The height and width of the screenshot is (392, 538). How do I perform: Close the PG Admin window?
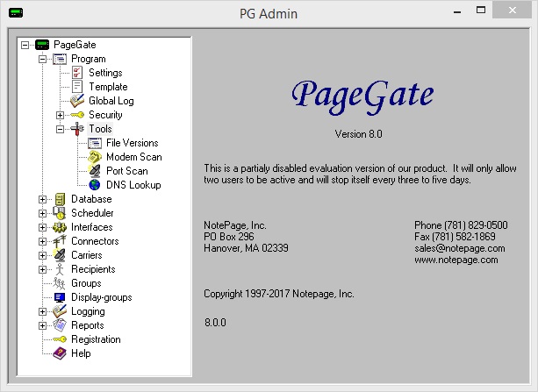(x=512, y=11)
